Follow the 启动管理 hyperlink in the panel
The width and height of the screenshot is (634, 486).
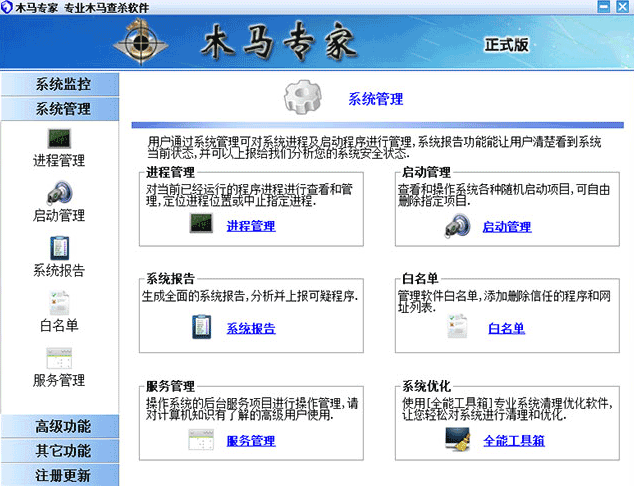coord(507,227)
